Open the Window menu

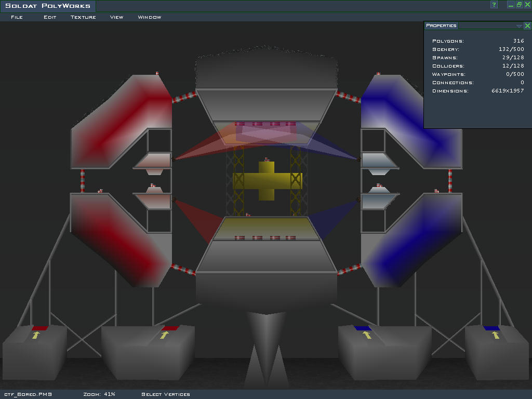point(149,17)
